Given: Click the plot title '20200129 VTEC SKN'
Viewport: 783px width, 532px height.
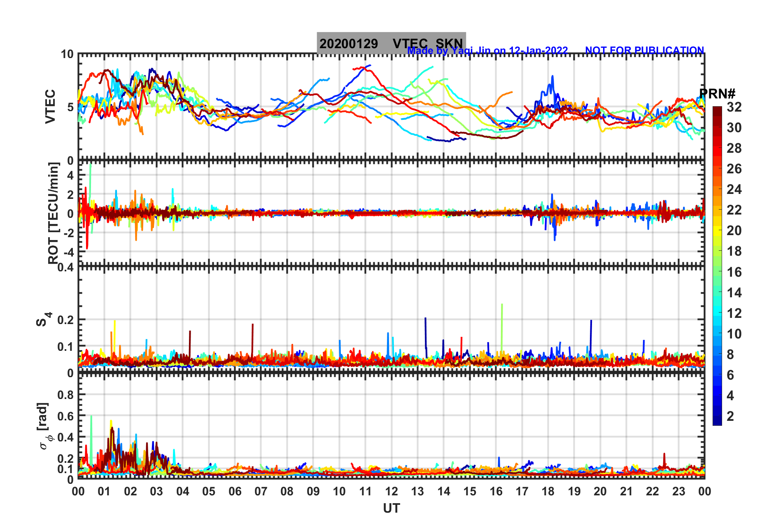Looking at the screenshot, I should pyautogui.click(x=391, y=43).
